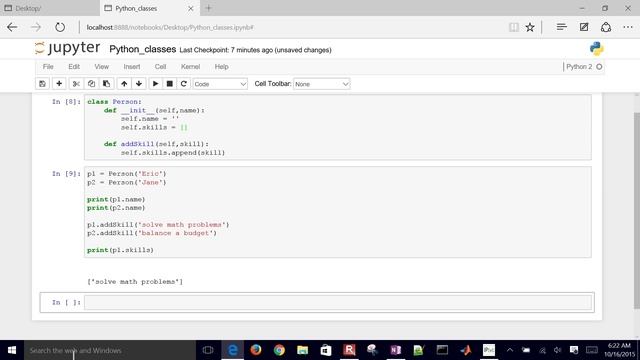This screenshot has width=640, height=360.
Task: Click the Python logo at top right
Action: tap(596, 49)
